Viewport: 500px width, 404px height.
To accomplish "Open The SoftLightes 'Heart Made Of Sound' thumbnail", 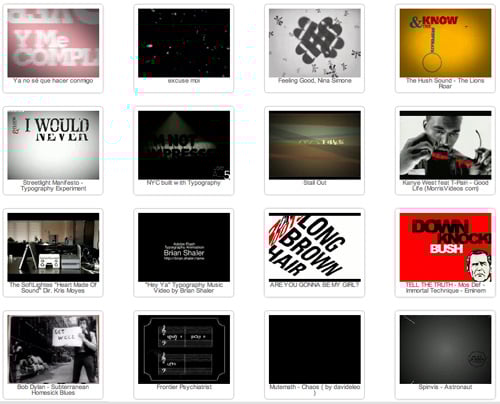I will 53,247.
